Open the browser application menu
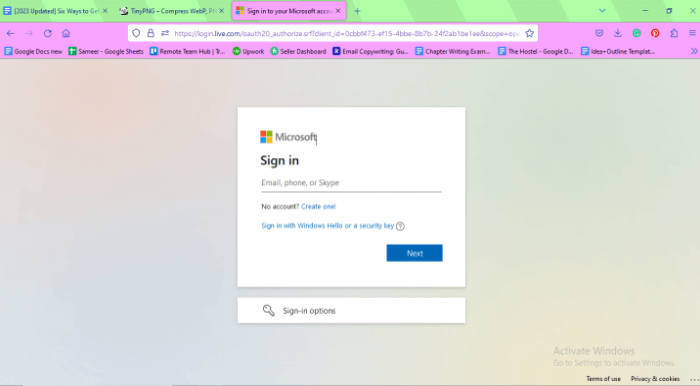Image resolution: width=700 pixels, height=386 pixels. tap(692, 33)
